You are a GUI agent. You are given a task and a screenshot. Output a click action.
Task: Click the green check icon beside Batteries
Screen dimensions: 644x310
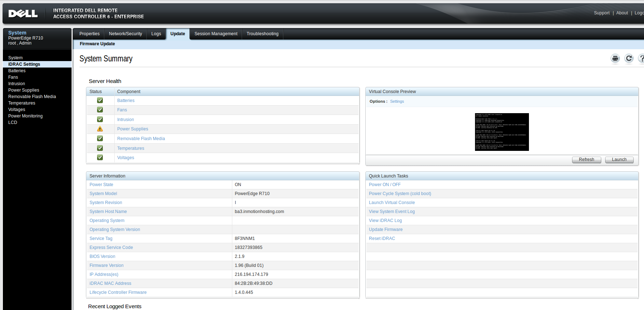[x=100, y=101]
